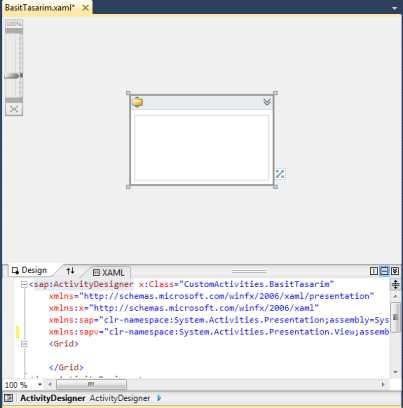Collapse the sap:ActivityDesigner XAML node
This screenshot has width=403, height=408.
tap(24, 284)
